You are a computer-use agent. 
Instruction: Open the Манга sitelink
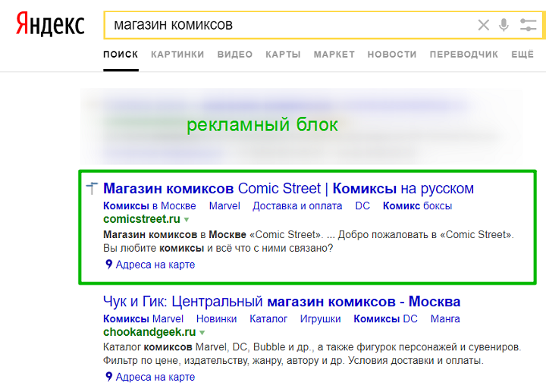(445, 318)
